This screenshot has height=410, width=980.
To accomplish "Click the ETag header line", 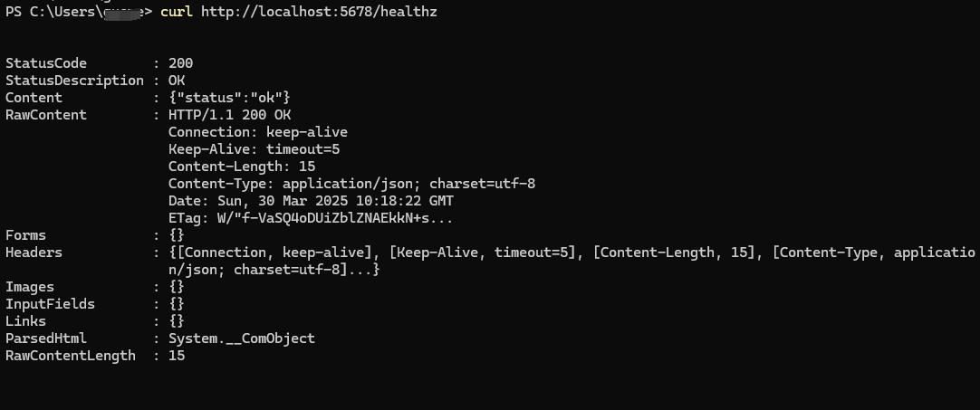I will 311,218.
